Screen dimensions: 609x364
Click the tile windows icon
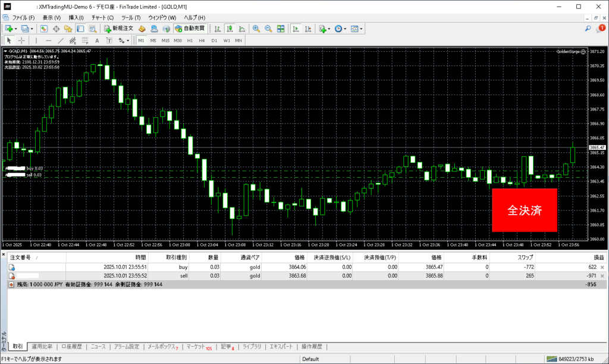coord(281,29)
